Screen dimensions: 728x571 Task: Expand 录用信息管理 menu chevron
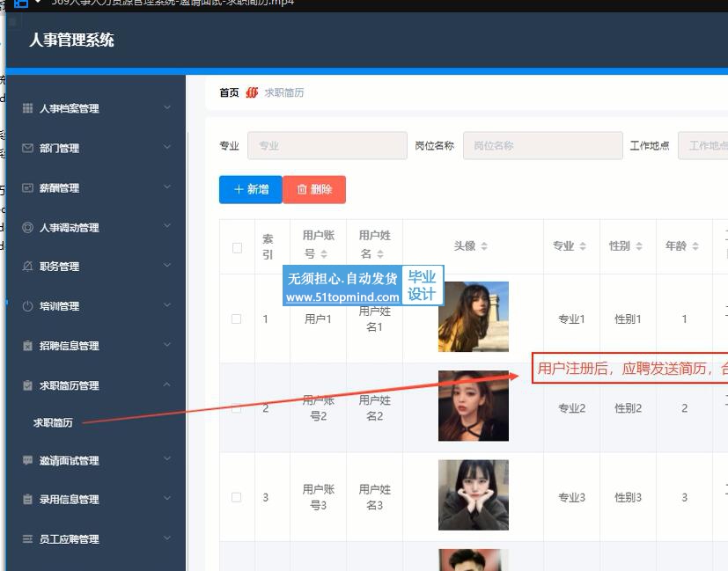point(167,498)
